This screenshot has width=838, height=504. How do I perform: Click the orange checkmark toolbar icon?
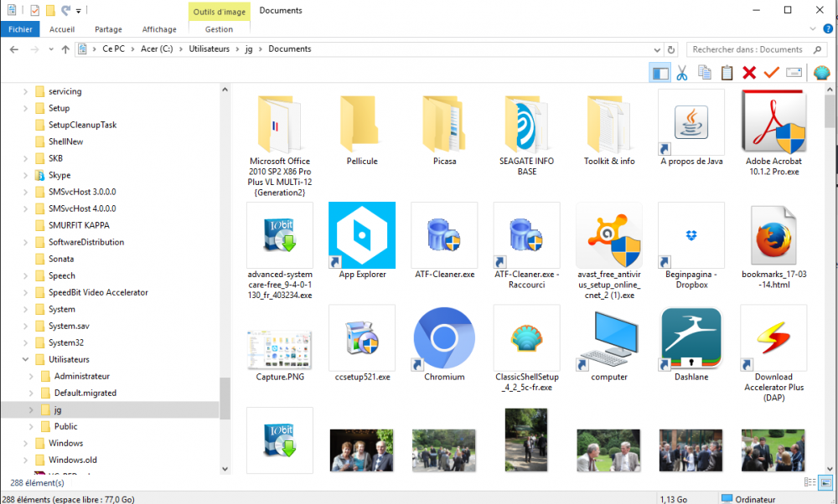pyautogui.click(x=771, y=73)
